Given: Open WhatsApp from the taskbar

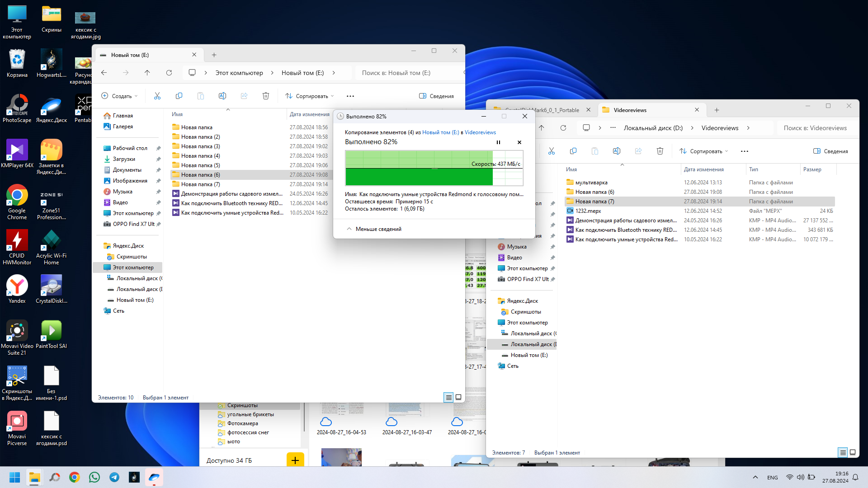Looking at the screenshot, I should point(94,477).
